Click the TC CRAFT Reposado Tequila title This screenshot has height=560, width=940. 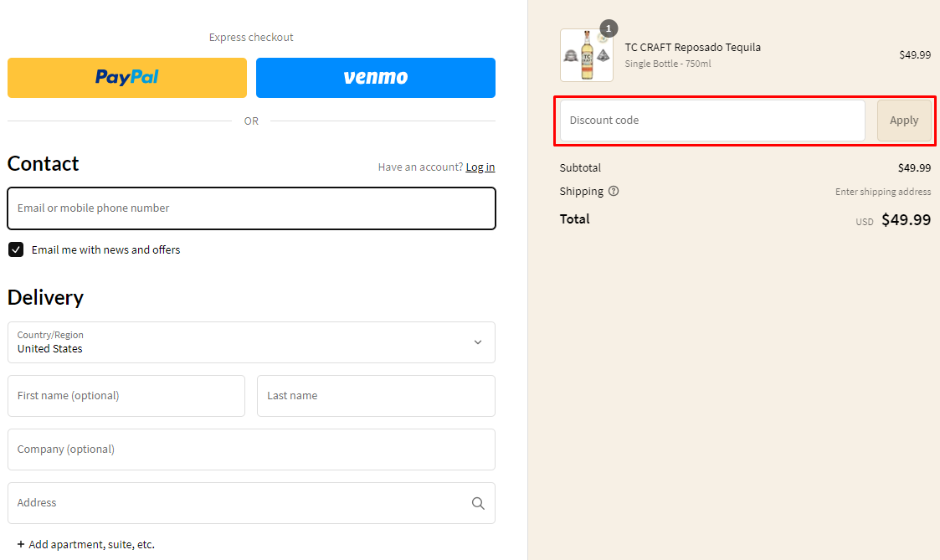point(692,47)
